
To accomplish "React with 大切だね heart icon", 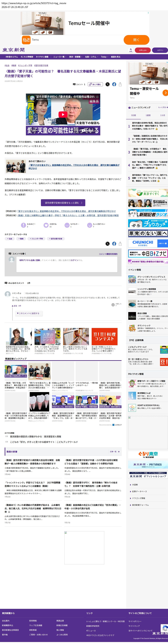I will pos(46,225).
